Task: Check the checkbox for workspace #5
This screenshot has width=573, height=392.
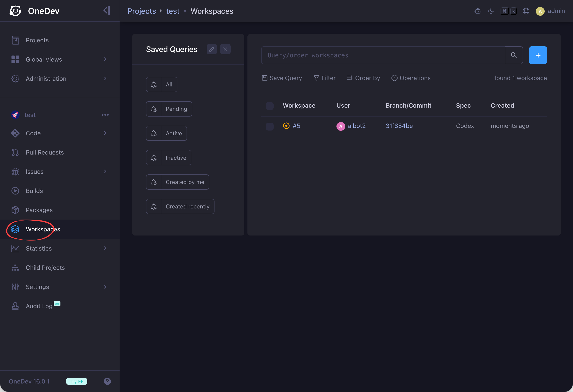Action: [x=269, y=126]
